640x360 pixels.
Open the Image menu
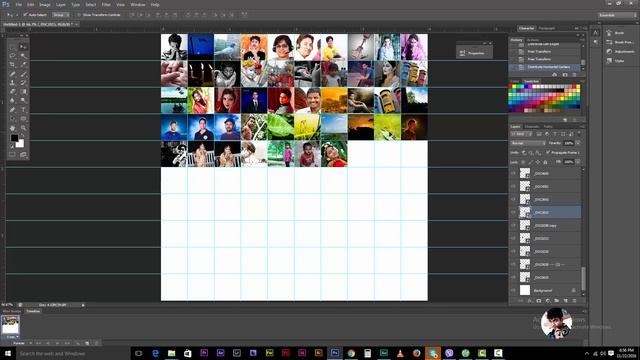pyautogui.click(x=45, y=4)
